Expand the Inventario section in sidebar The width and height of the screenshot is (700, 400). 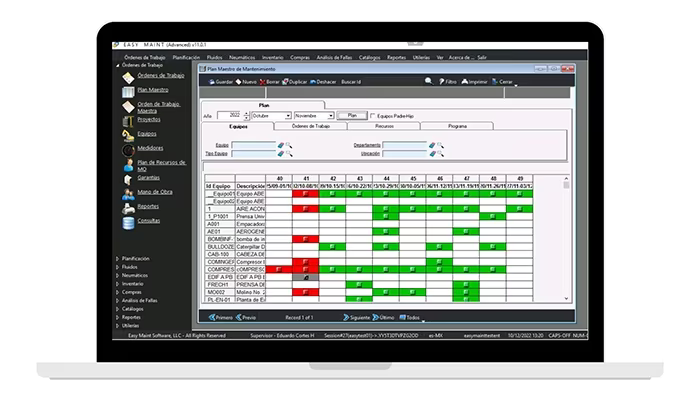(x=117, y=283)
